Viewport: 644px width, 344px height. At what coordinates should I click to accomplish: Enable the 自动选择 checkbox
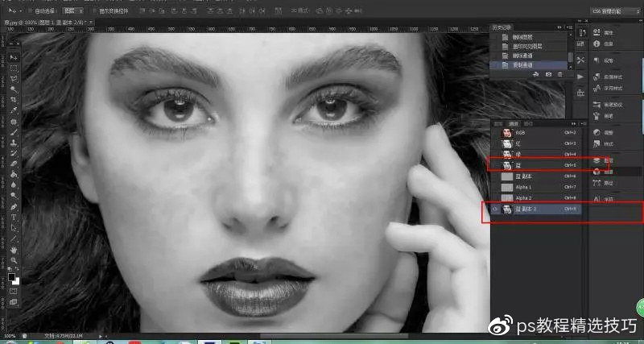point(30,12)
